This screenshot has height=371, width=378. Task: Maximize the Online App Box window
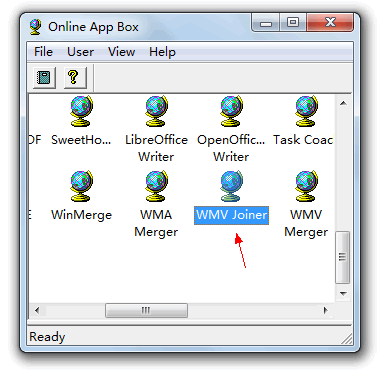(x=293, y=23)
